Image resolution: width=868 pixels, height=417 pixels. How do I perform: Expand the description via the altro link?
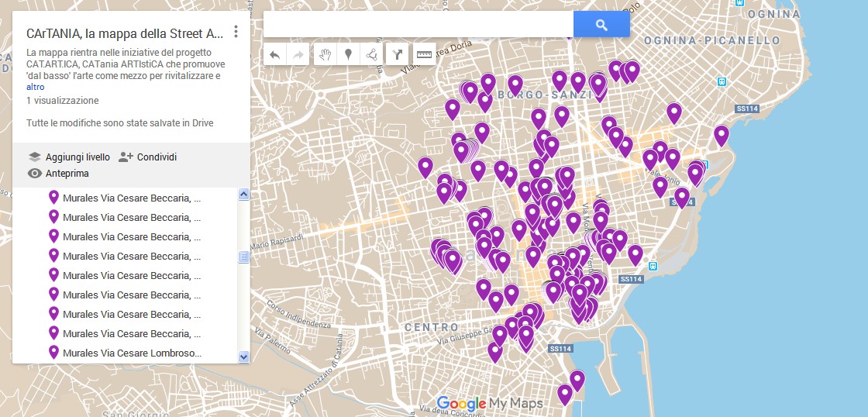(35, 88)
